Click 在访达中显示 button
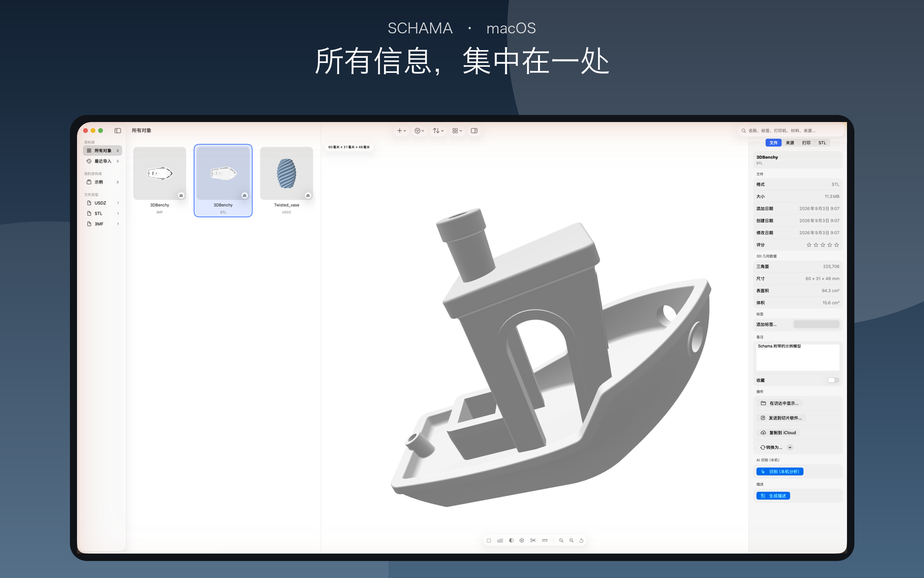Image resolution: width=924 pixels, height=578 pixels. coord(780,404)
